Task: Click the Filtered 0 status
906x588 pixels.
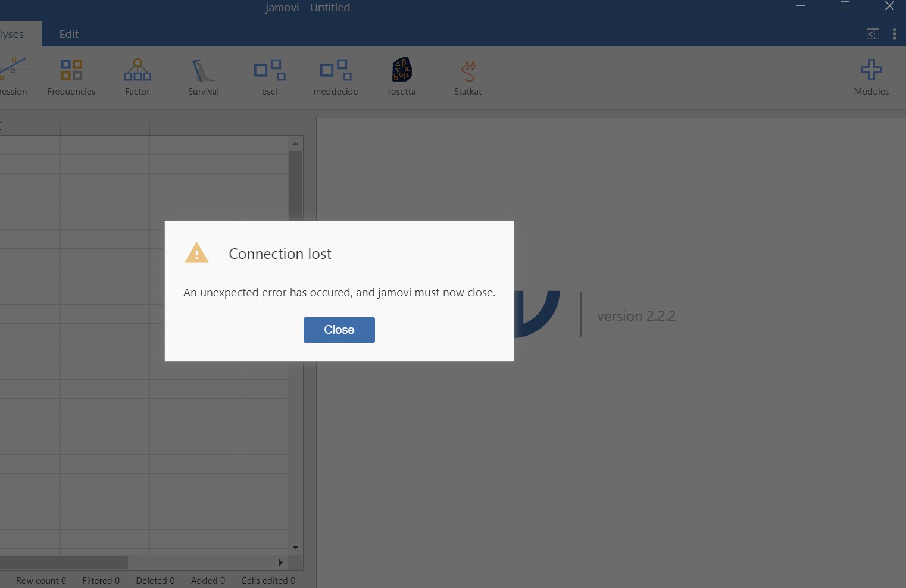Action: pyautogui.click(x=101, y=581)
